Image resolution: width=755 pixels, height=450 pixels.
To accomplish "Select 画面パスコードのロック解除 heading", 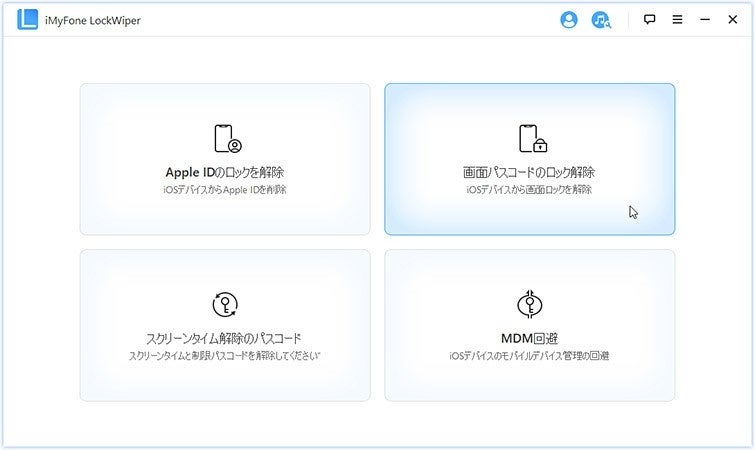I will (x=529, y=172).
